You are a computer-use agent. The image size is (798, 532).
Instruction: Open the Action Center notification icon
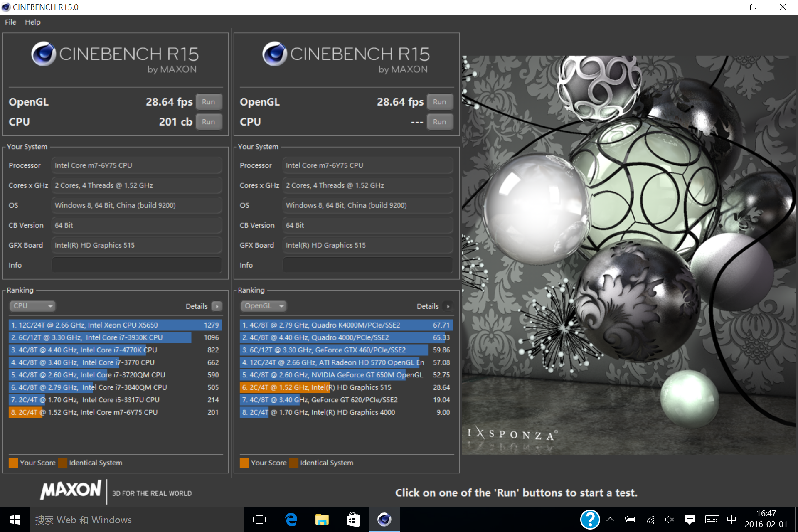tap(690, 520)
